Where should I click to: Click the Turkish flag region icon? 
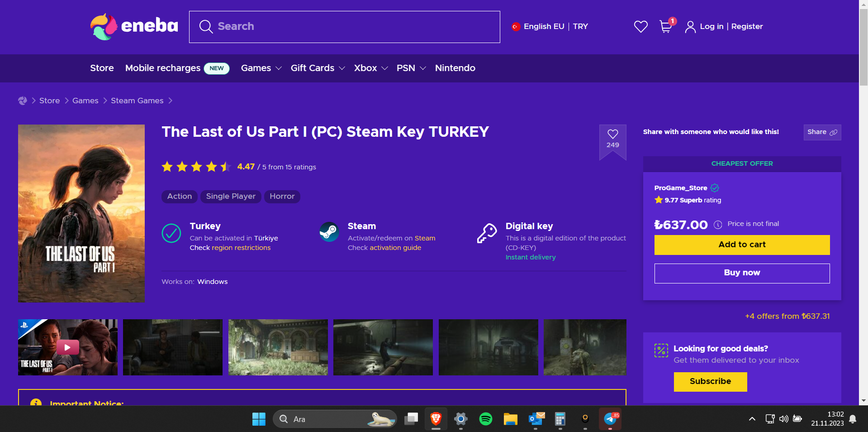(x=516, y=27)
